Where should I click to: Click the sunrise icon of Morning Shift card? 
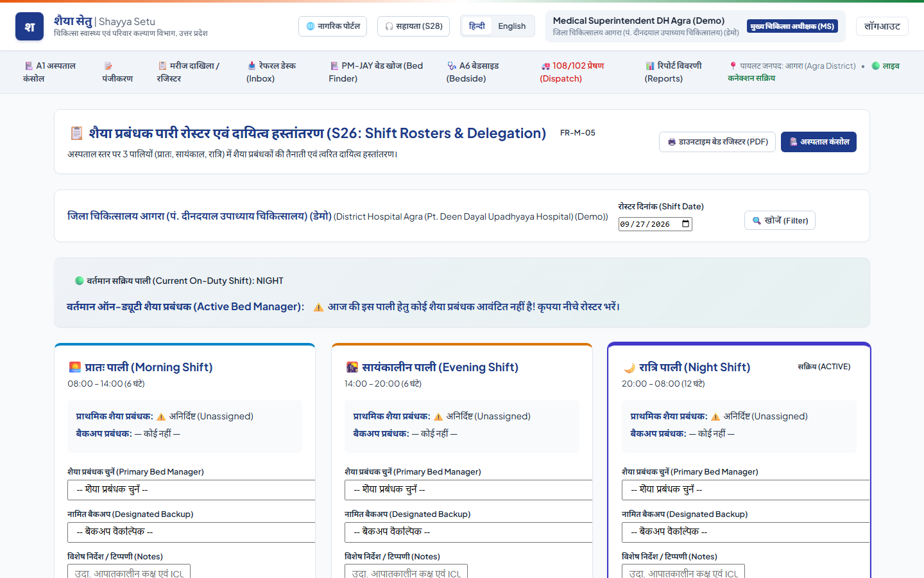(74, 367)
